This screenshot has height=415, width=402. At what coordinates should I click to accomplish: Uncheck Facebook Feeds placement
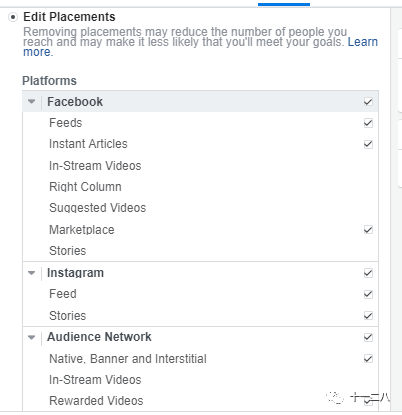[x=368, y=123]
